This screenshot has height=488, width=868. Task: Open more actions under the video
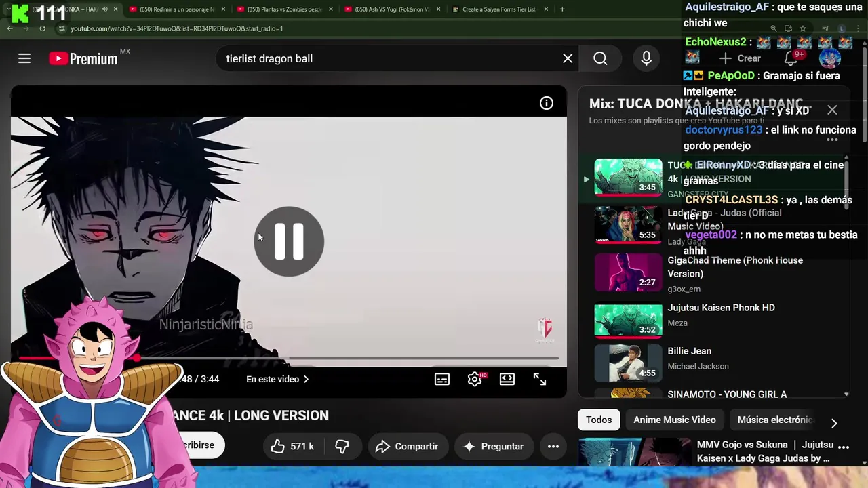pos(553,446)
